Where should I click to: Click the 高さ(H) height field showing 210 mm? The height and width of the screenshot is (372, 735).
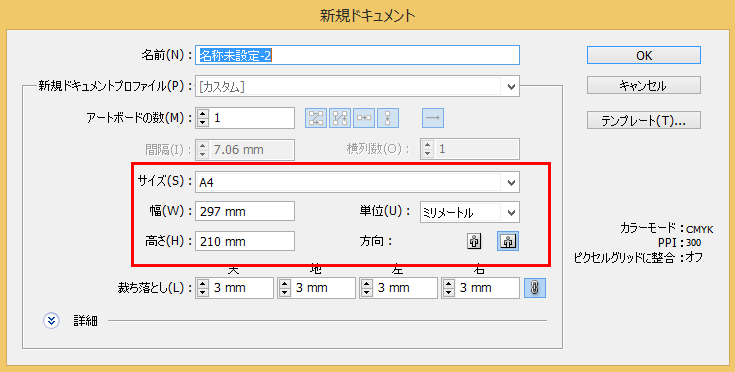[x=245, y=242]
